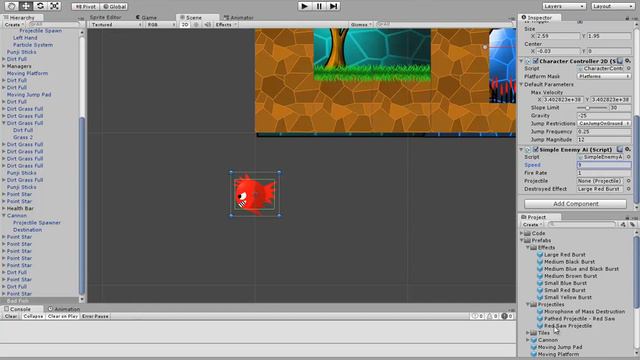This screenshot has width=640, height=360.
Task: Select the Hand tool in the toolbar
Action: click(x=11, y=6)
